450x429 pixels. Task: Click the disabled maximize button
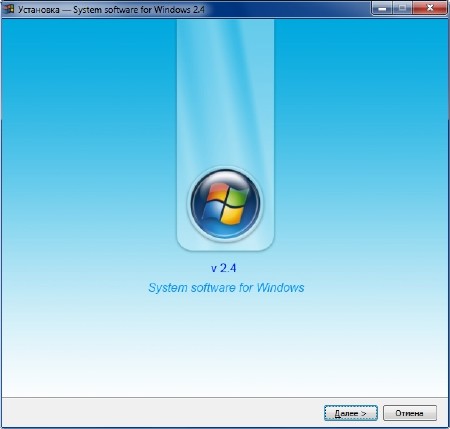pos(403,8)
